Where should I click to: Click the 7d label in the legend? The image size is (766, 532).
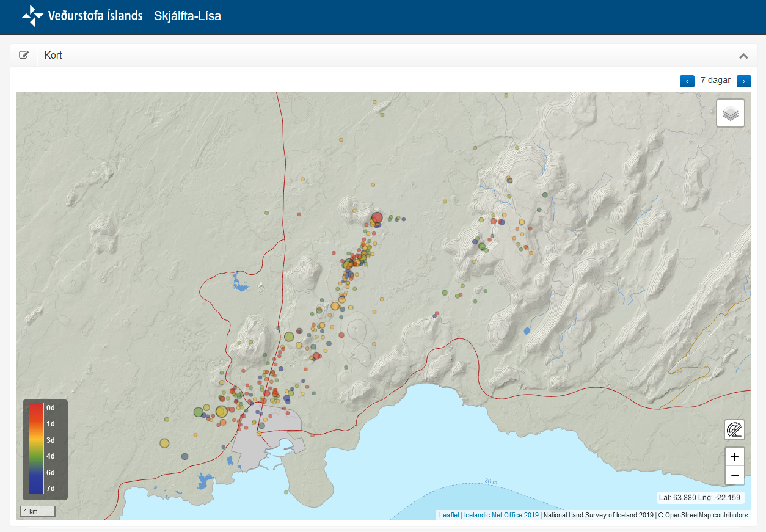(x=51, y=488)
